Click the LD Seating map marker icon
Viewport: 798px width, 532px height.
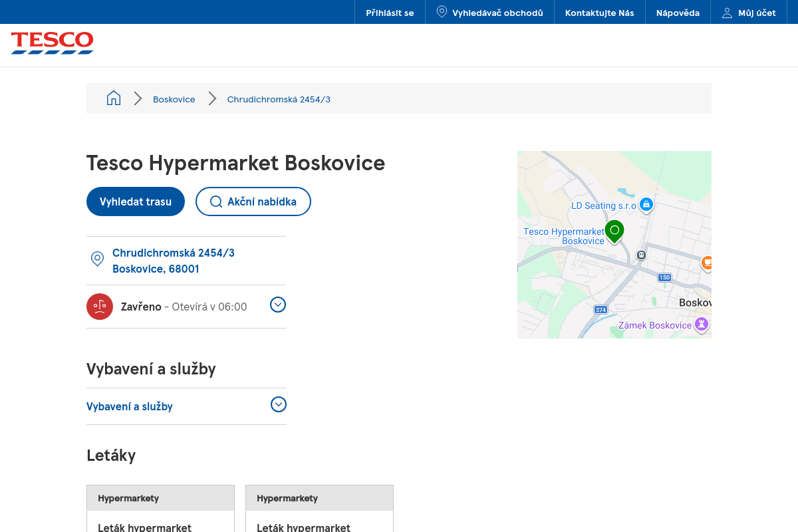646,204
